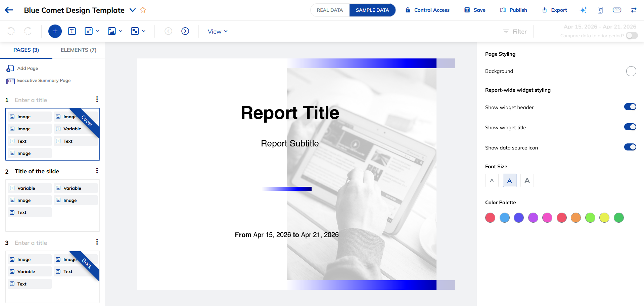Expand the variable dropdown arrow

98,31
